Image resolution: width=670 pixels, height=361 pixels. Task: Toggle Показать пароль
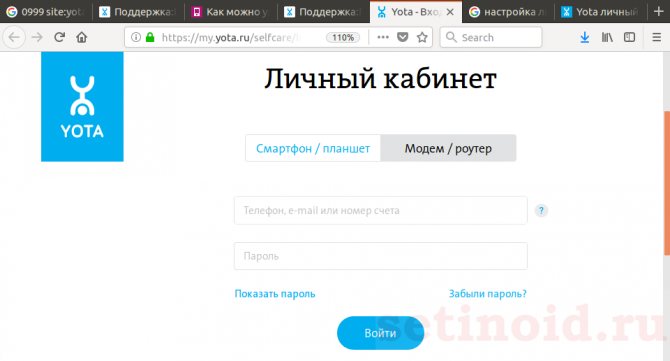[275, 294]
